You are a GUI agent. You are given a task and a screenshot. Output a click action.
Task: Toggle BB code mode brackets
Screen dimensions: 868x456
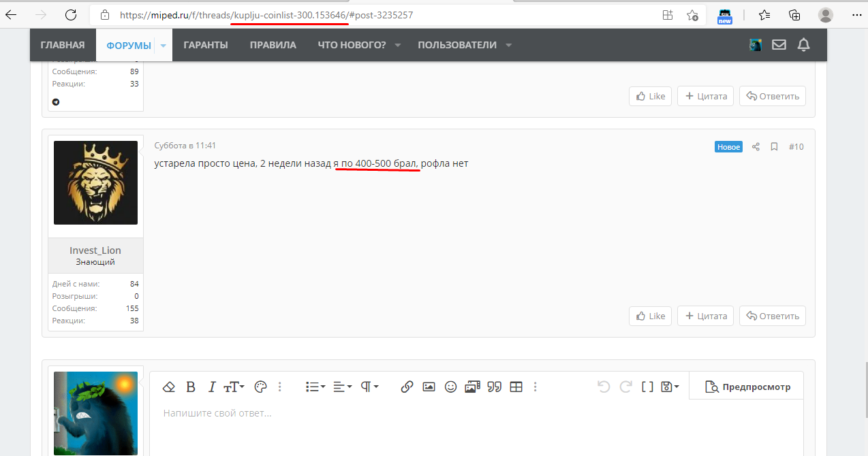647,387
